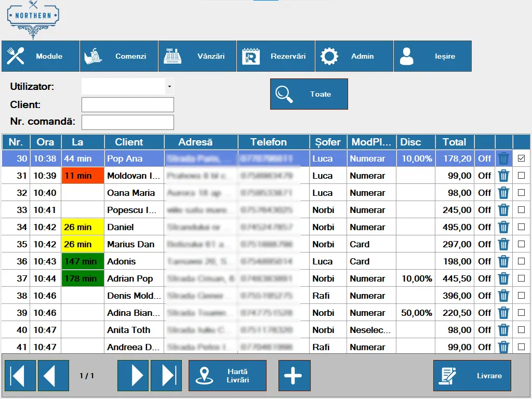532x399 pixels.
Task: Check the checkbox for Oana Maria's order
Action: pos(521,193)
